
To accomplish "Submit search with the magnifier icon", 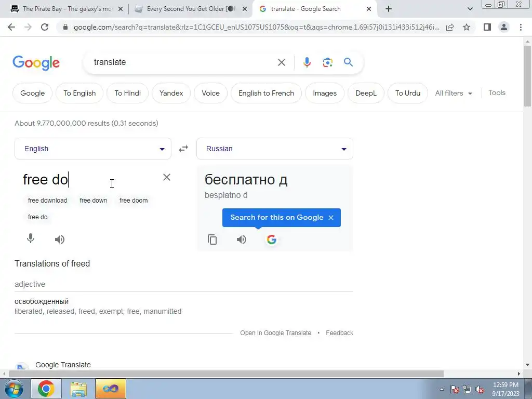I will click(x=348, y=62).
